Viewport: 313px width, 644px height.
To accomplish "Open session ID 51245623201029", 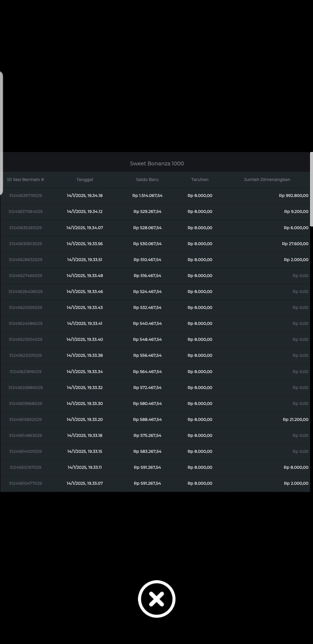I will click(x=26, y=355).
